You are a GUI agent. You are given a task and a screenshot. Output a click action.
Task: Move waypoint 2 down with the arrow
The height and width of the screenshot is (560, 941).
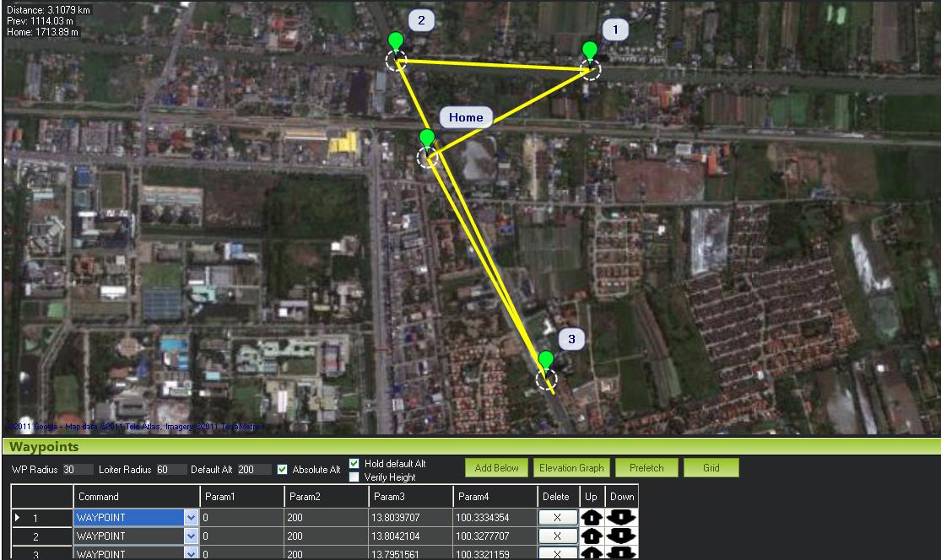(x=621, y=536)
